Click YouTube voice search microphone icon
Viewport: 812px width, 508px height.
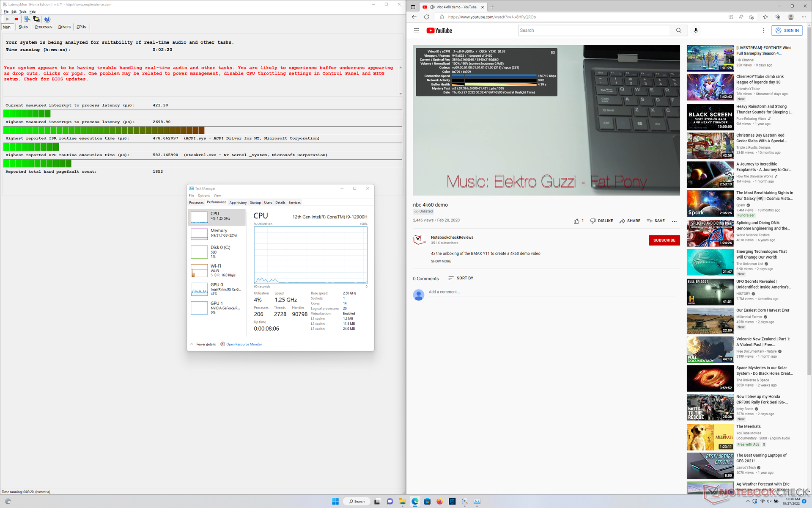tap(696, 30)
